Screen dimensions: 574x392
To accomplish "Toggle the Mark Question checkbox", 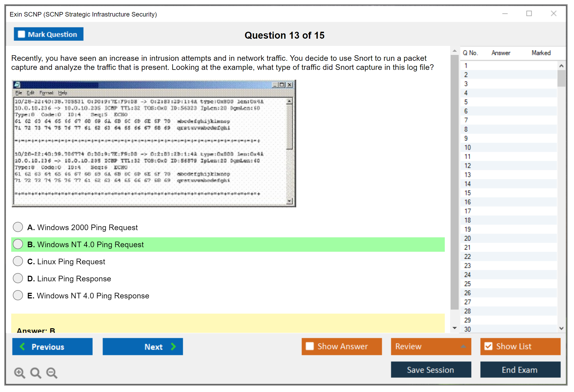I will point(21,34).
